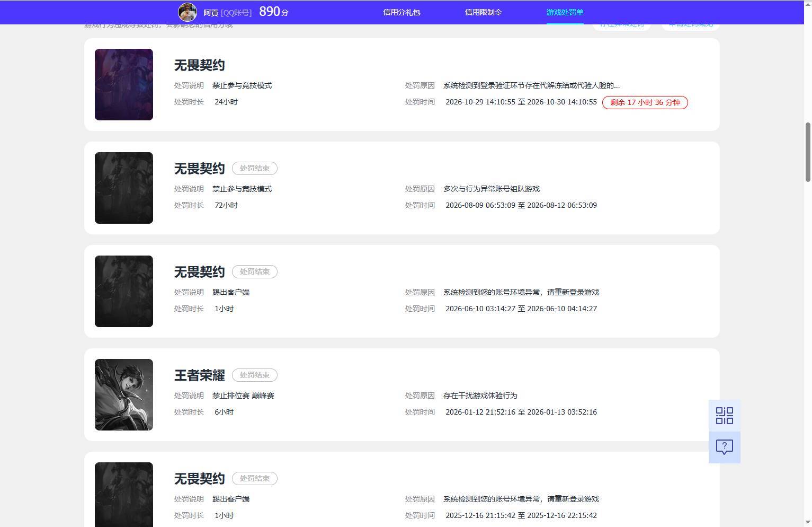Viewport: 812px width, 527px height.
Task: Open thumbnail of the 72小时 无畏契约 penalty
Action: 124,188
